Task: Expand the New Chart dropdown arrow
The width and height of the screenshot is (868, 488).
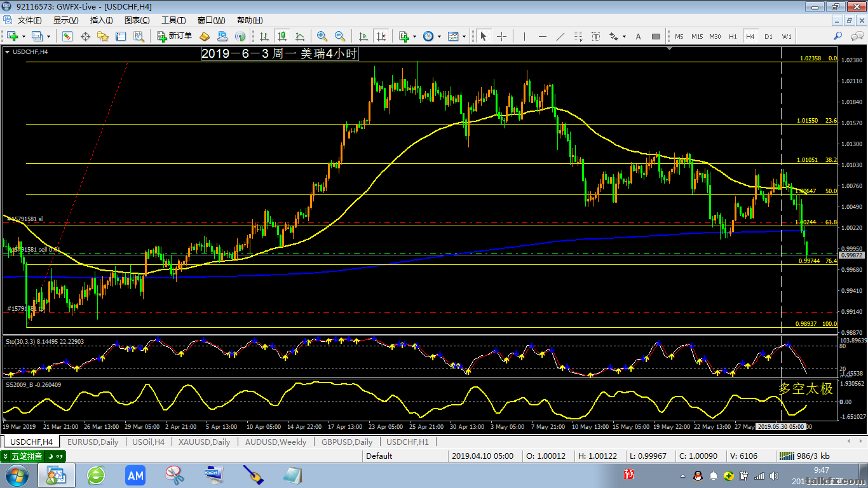Action: point(24,36)
